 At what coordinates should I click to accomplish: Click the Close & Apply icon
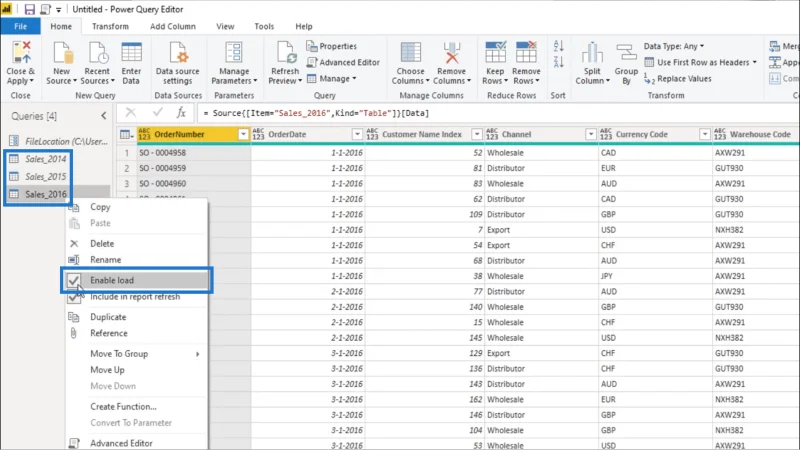coord(21,53)
